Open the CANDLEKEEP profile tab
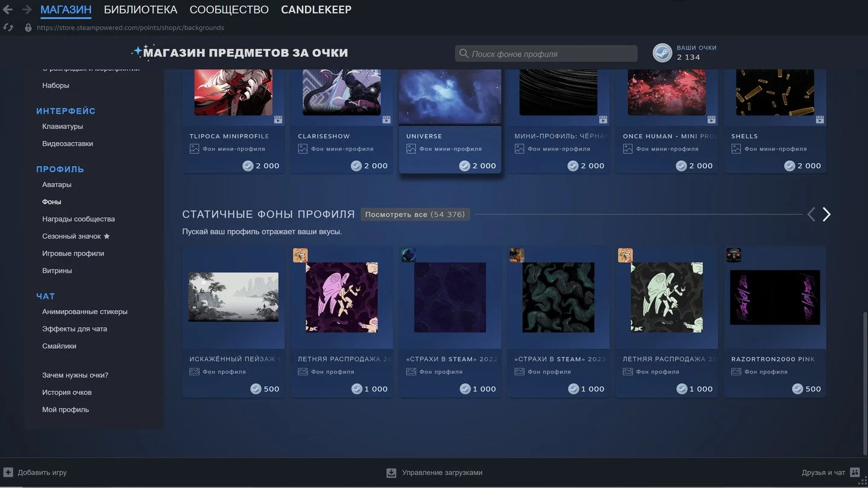The height and width of the screenshot is (488, 868). pyautogui.click(x=316, y=10)
